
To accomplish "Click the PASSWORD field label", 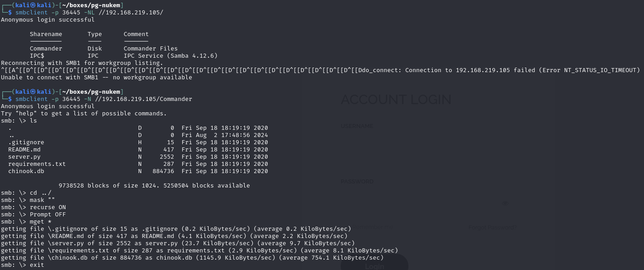I will pos(357,182).
